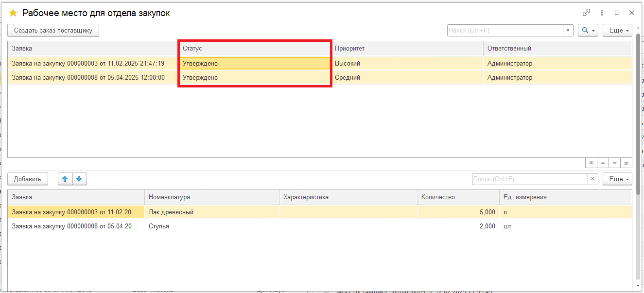Click Создать заказ поставщику button
This screenshot has height=293, width=644.
pos(53,30)
